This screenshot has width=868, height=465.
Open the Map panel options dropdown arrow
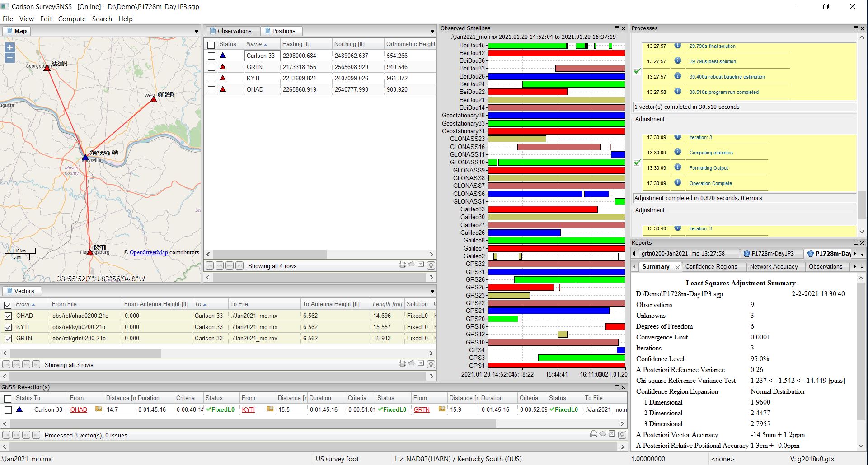click(x=197, y=31)
